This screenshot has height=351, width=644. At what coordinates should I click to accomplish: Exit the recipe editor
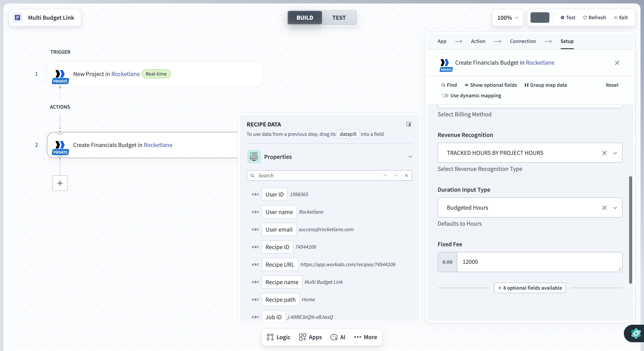(621, 18)
